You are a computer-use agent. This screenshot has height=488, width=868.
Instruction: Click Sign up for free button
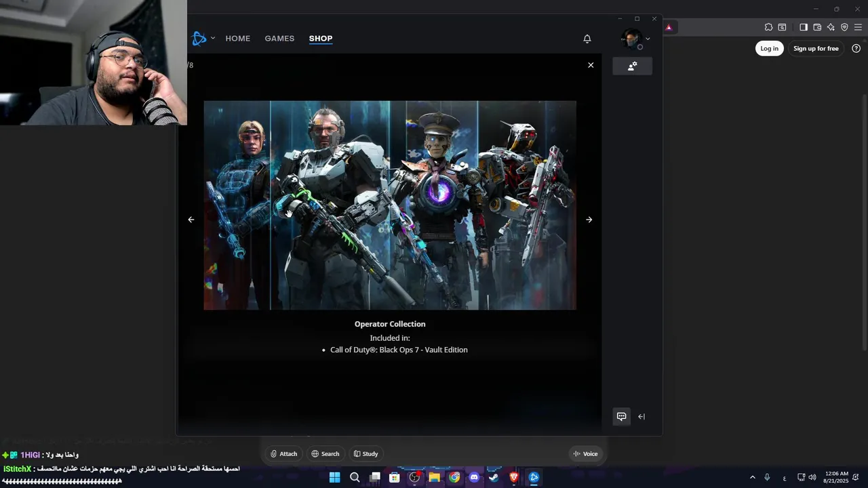click(x=816, y=48)
